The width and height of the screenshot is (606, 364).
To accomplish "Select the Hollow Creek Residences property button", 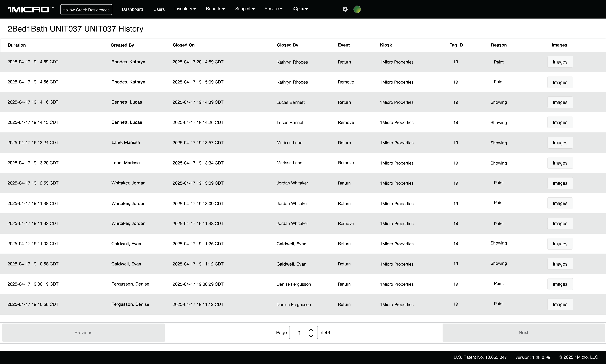I will (86, 10).
